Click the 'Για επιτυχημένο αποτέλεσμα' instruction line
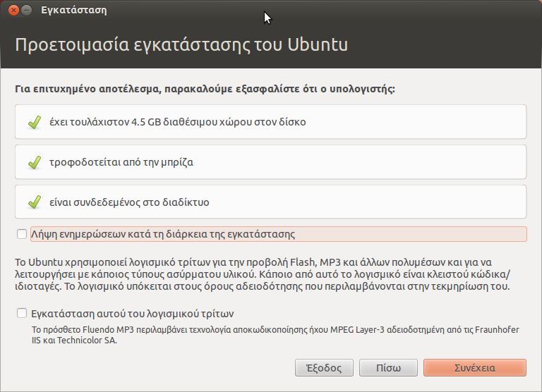Image resolution: width=542 pixels, height=392 pixels. click(205, 90)
